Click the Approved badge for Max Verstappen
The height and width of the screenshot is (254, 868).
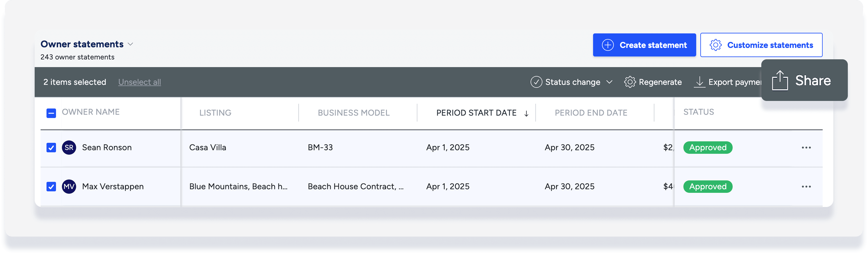pyautogui.click(x=708, y=187)
